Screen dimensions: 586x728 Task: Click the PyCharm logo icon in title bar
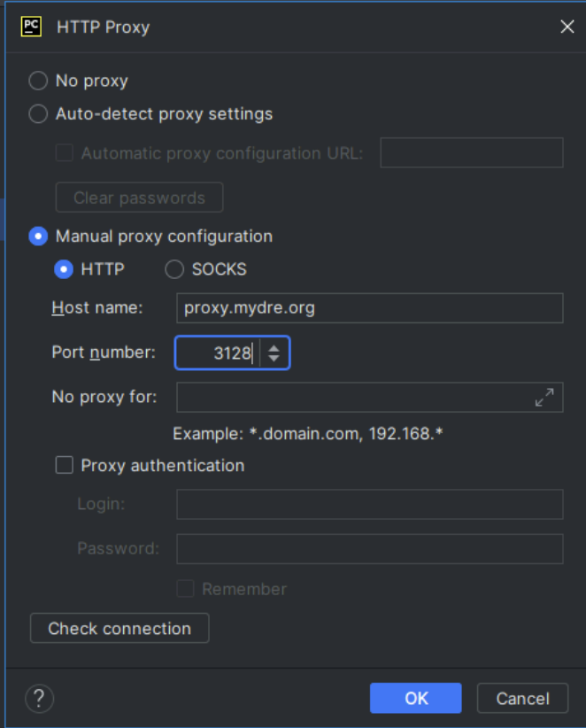pyautogui.click(x=31, y=27)
